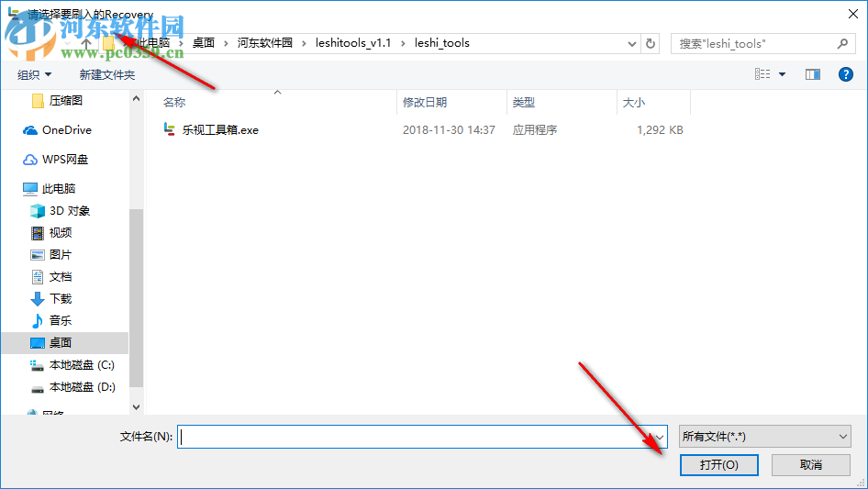Click sidebar scrollbar down arrow

(136, 407)
